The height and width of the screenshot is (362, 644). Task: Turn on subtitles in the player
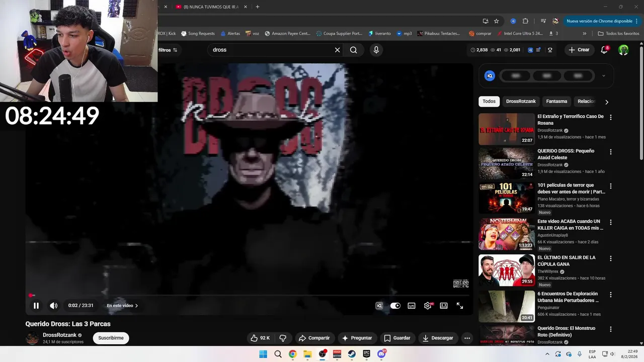coord(412,306)
